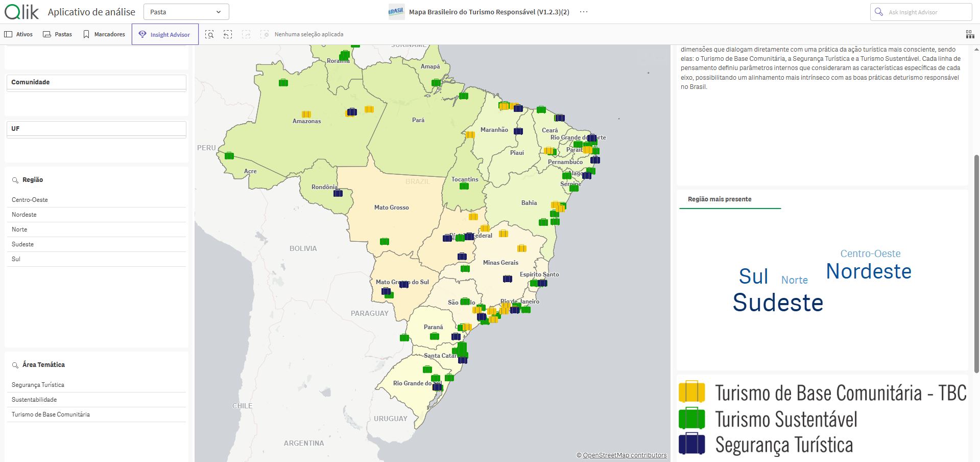Viewport: 980px width, 462px height.
Task: Select Sudeste region filter value
Action: pyautogui.click(x=22, y=244)
